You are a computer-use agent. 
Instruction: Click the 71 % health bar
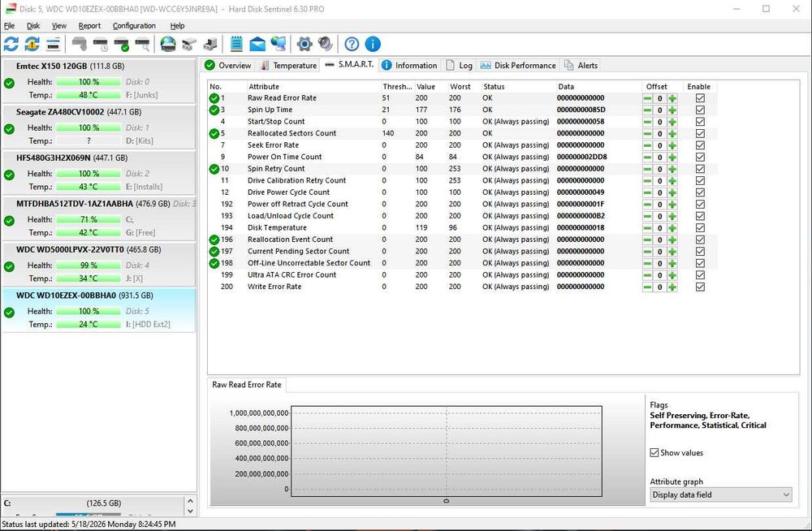pos(89,220)
